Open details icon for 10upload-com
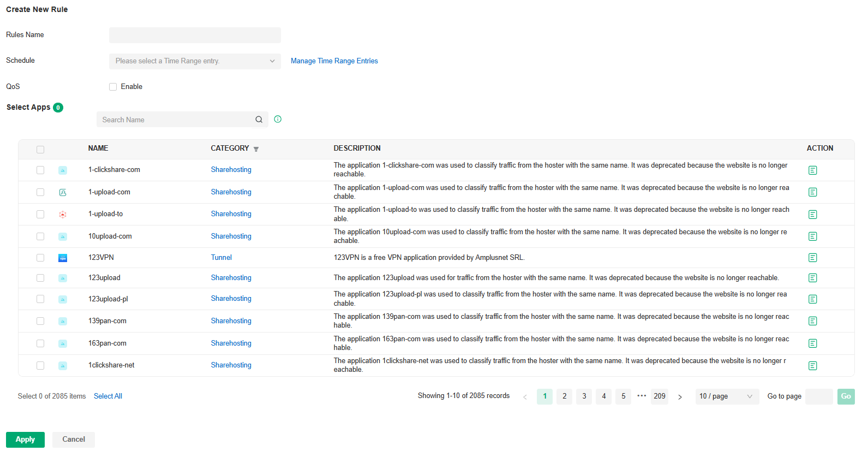Image resolution: width=868 pixels, height=451 pixels. coord(812,236)
